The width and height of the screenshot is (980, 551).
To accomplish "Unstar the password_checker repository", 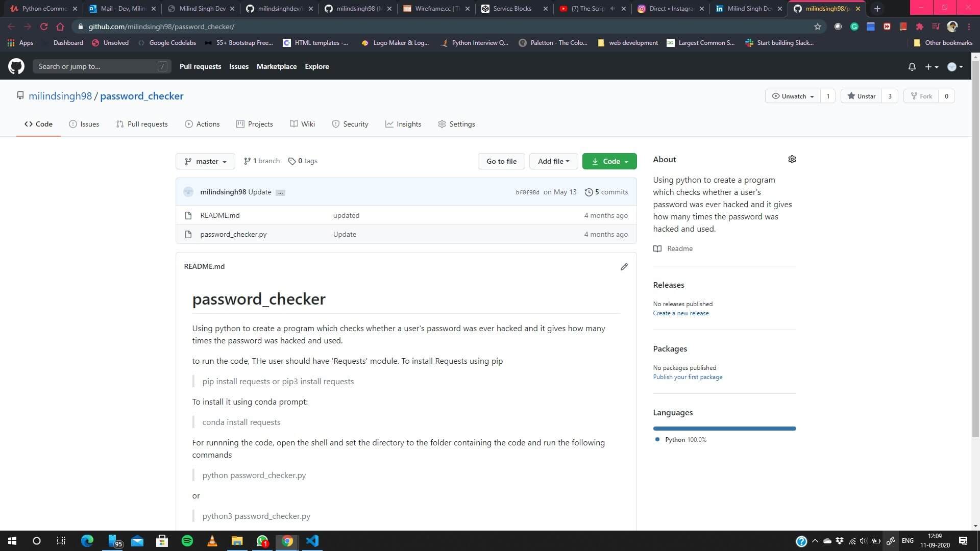I will pos(862,96).
